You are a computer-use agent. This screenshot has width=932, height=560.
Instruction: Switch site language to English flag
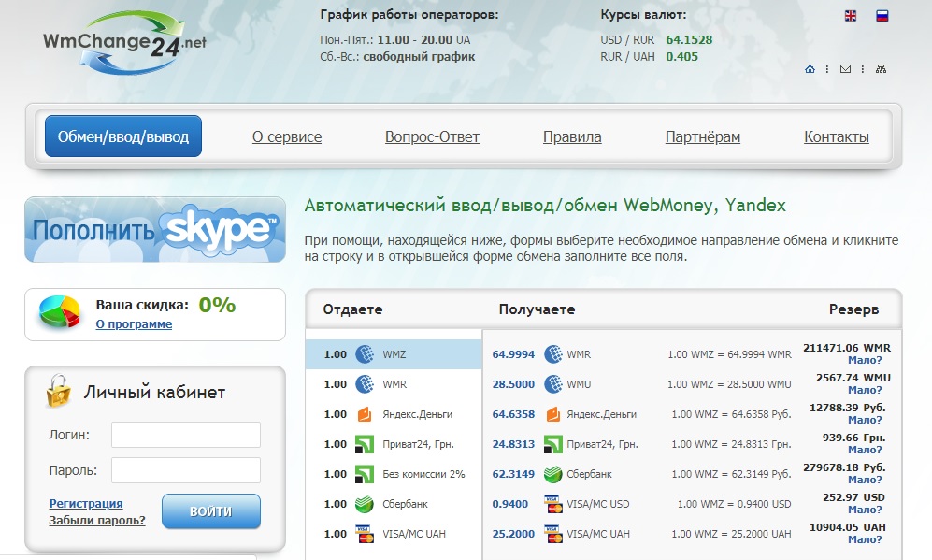[x=851, y=16]
